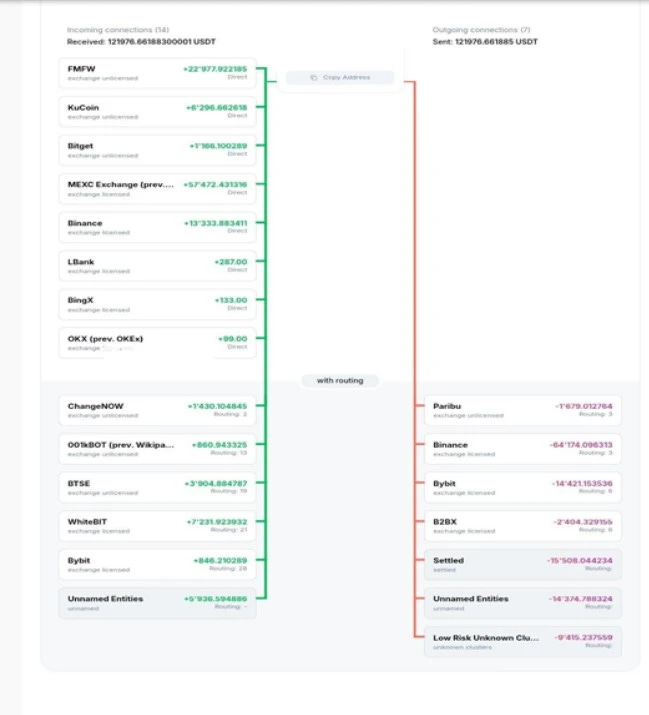
Task: Click the Paribu outgoing connection card
Action: pos(523,410)
